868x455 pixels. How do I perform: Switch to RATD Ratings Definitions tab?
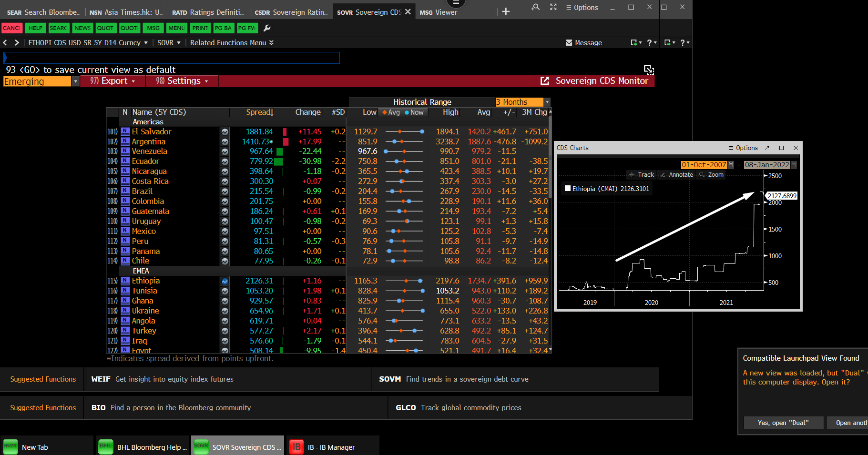click(208, 12)
